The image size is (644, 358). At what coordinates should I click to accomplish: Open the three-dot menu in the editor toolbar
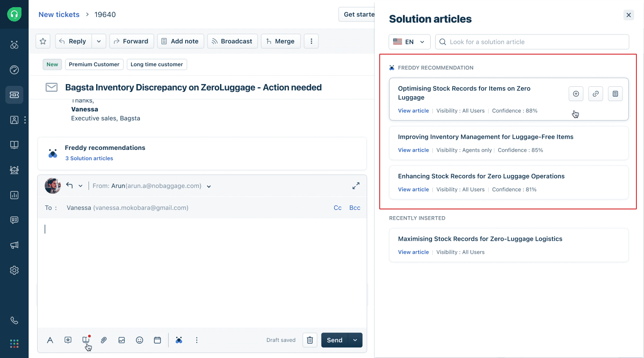197,340
